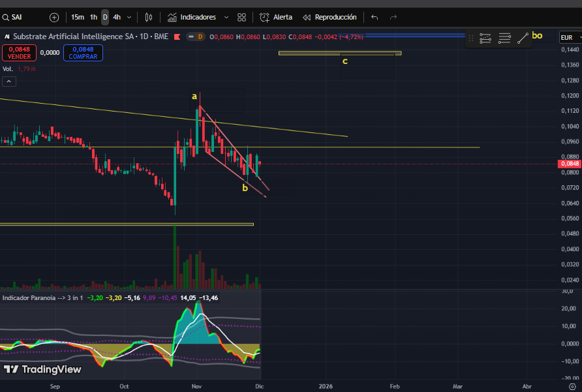
Task: Select the trend line drawing tool
Action: coord(523,38)
